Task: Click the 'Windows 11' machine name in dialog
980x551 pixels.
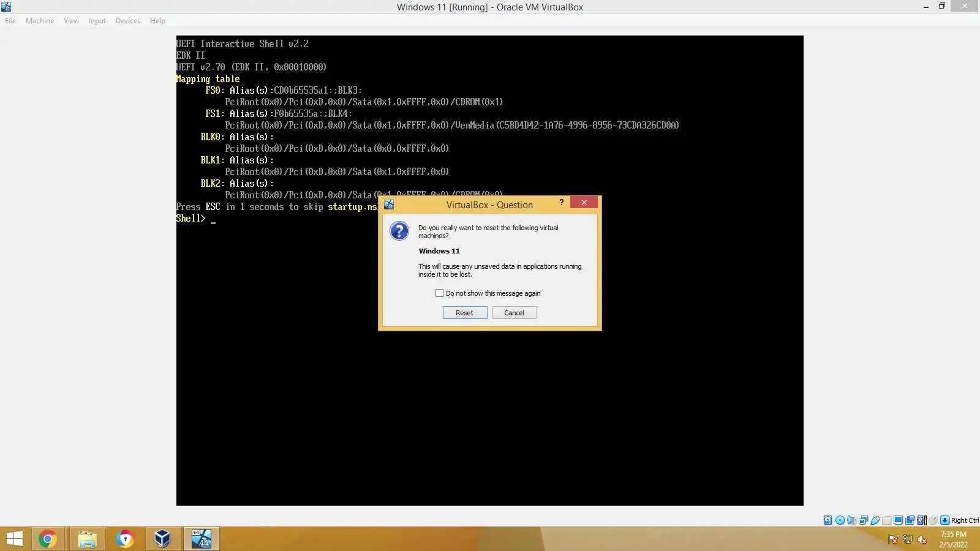Action: (439, 251)
